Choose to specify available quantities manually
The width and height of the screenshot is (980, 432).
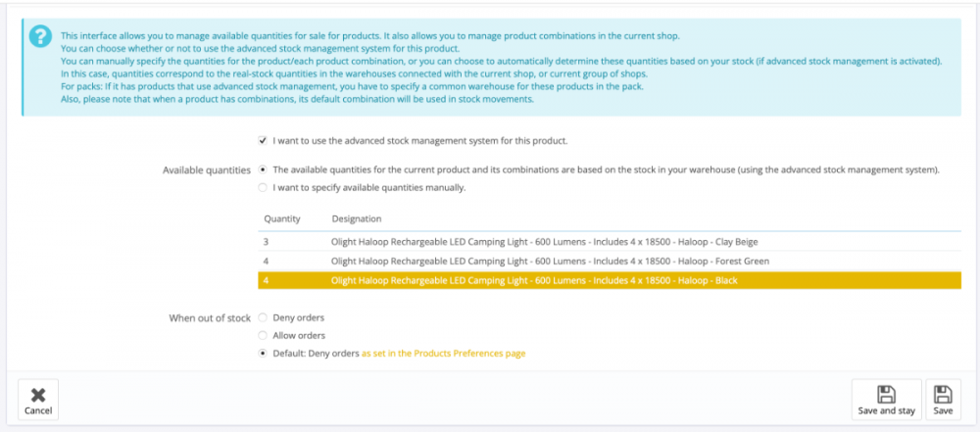coord(263,187)
